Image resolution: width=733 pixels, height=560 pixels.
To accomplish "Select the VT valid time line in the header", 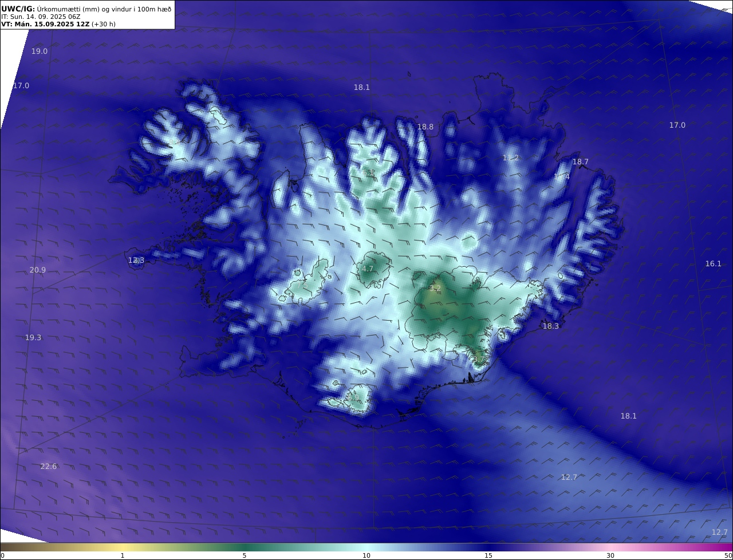I will 58,24.
